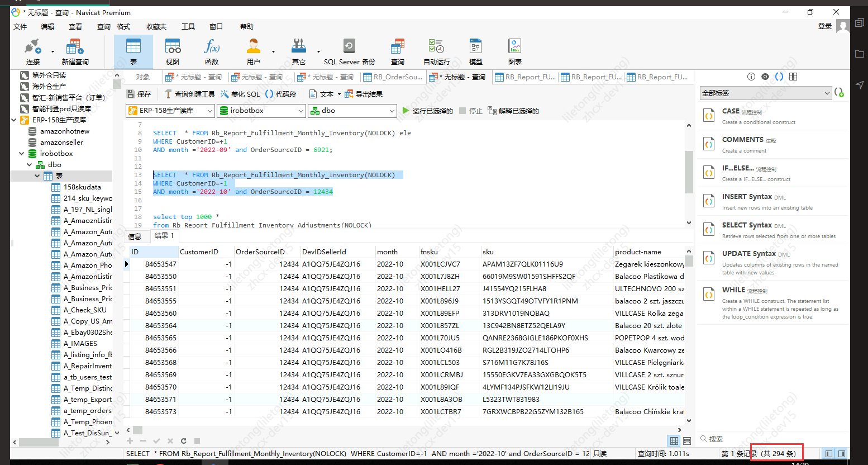Image resolution: width=868 pixels, height=465 pixels.
Task: Select the 表 tables toolbar icon
Action: click(x=133, y=51)
